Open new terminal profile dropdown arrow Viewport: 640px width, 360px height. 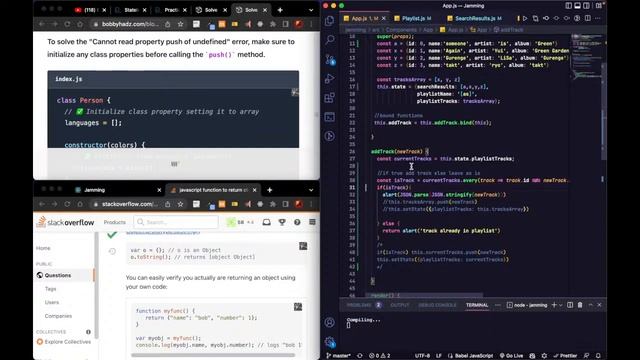(x=561, y=305)
